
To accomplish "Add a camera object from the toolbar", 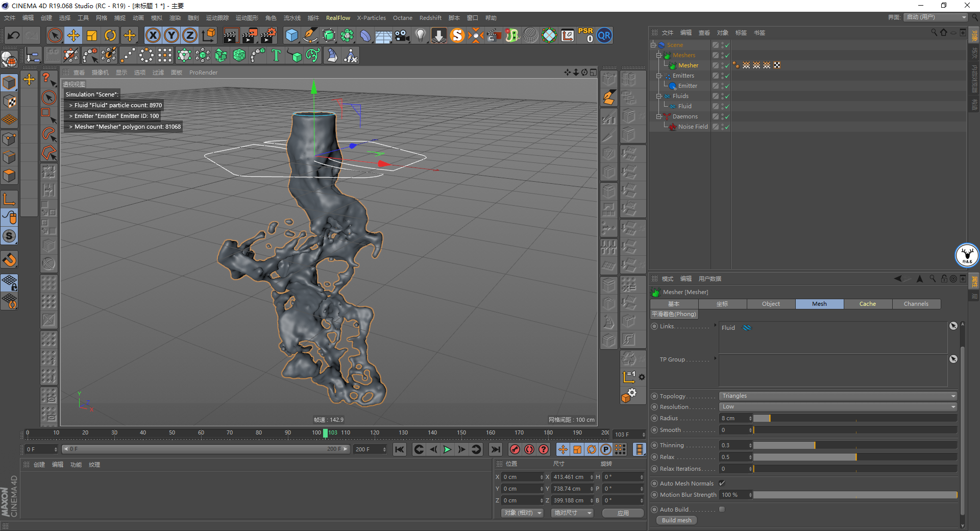I will point(402,35).
